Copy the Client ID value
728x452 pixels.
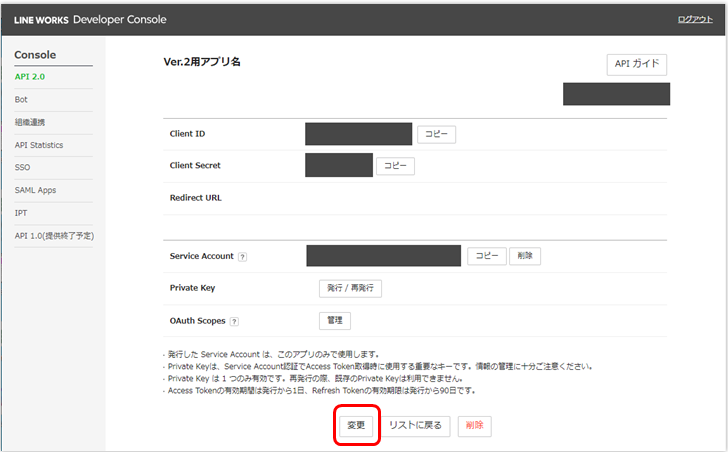click(436, 134)
